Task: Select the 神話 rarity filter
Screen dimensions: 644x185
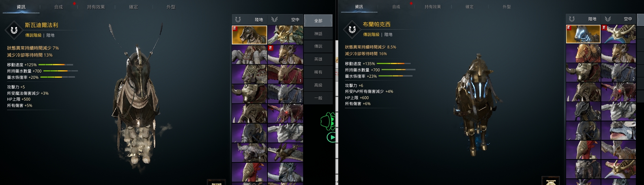Action: click(318, 34)
